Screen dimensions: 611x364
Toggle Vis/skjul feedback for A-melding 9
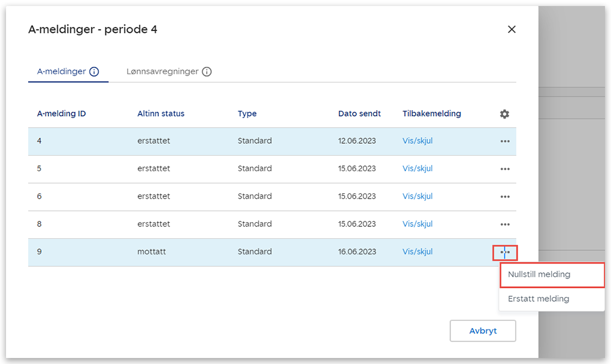click(418, 251)
